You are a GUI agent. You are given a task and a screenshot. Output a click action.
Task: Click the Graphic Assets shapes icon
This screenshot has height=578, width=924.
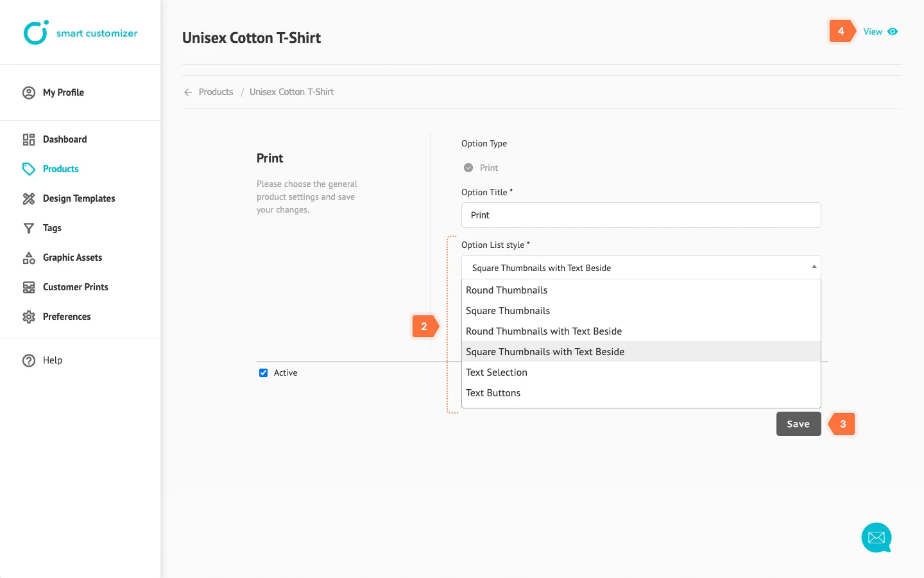29,258
